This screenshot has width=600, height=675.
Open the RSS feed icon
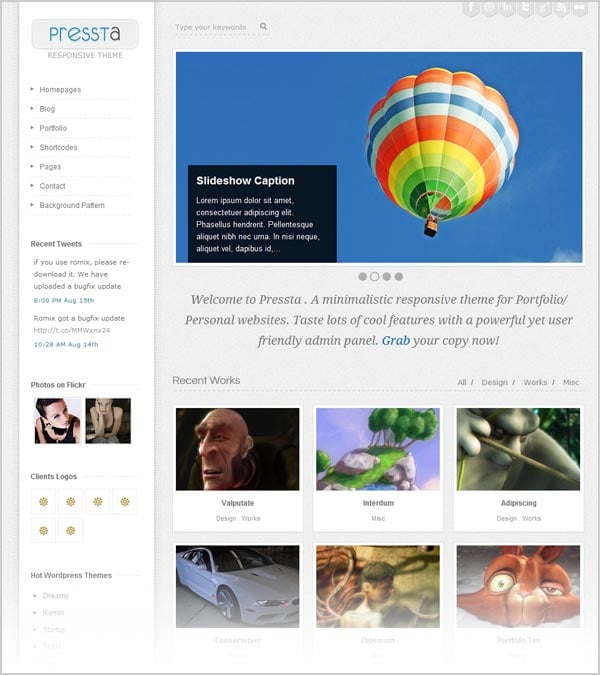point(562,8)
